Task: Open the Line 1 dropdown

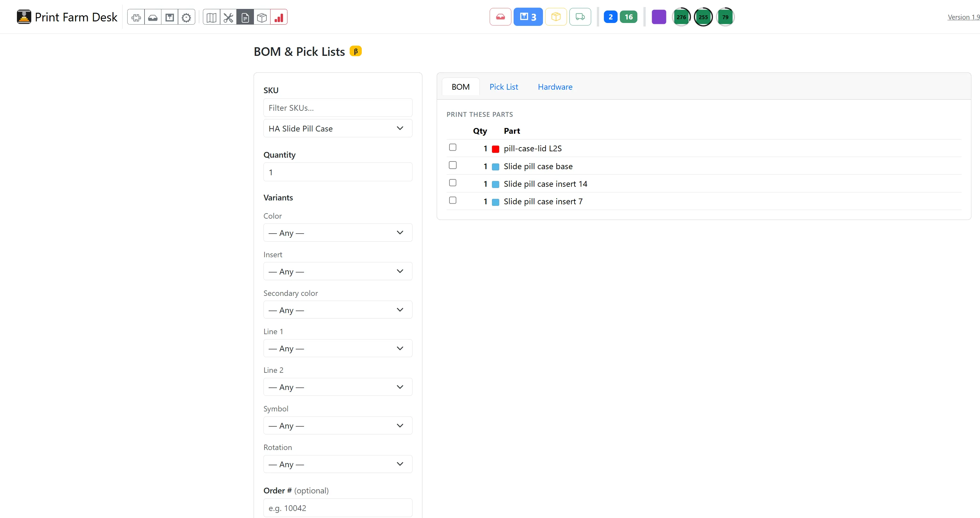Action: pyautogui.click(x=338, y=348)
